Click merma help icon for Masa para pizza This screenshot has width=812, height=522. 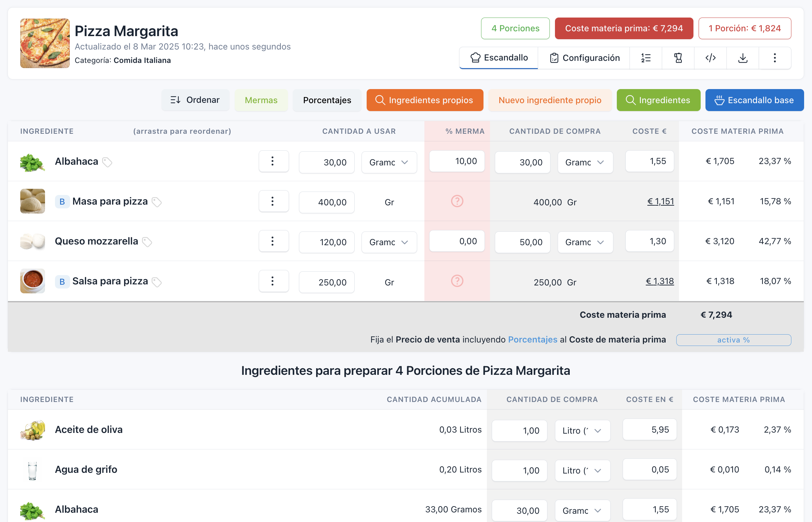click(x=457, y=201)
